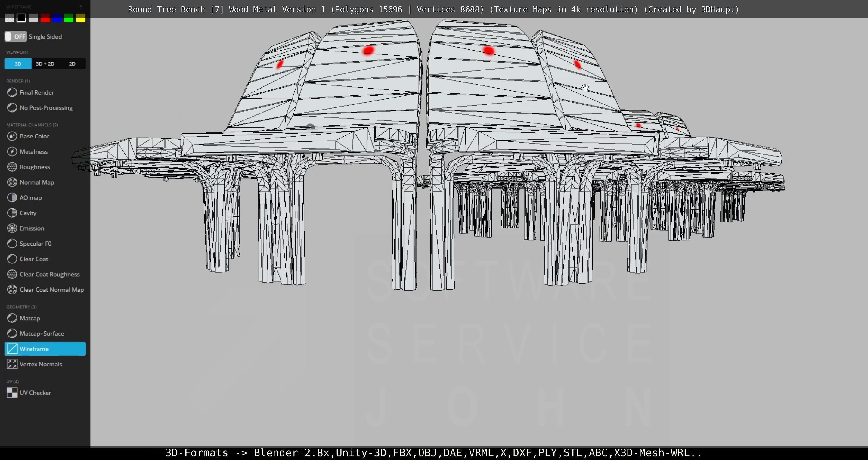Select the transparent checkered wireframe swatch

pos(9,18)
